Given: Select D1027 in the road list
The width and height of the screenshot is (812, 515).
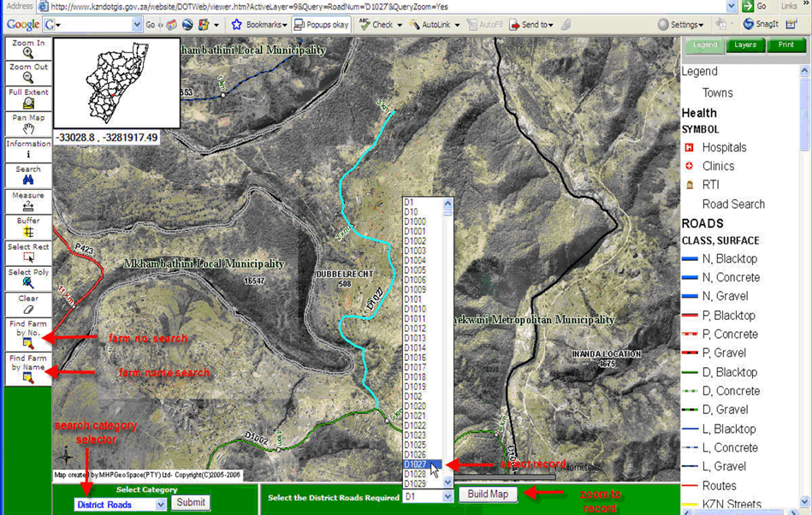Looking at the screenshot, I should point(422,465).
